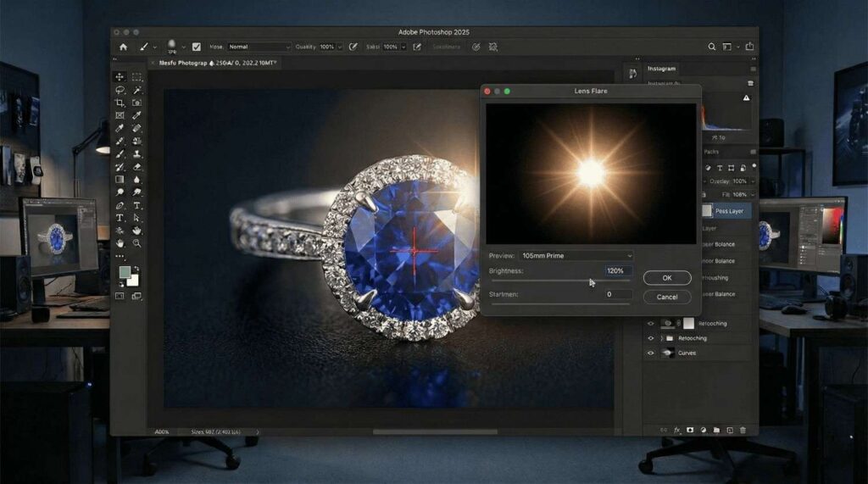Go to the Home screen
The image size is (868, 484).
pyautogui.click(x=124, y=47)
